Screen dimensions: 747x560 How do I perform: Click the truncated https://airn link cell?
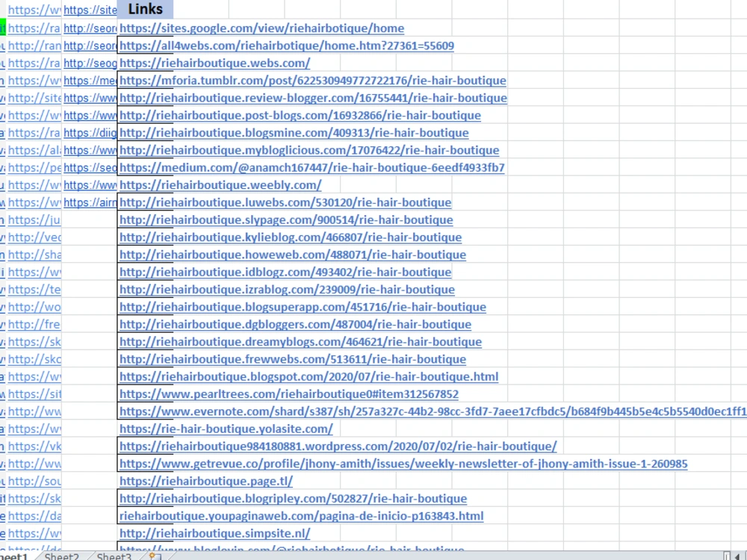pyautogui.click(x=90, y=202)
